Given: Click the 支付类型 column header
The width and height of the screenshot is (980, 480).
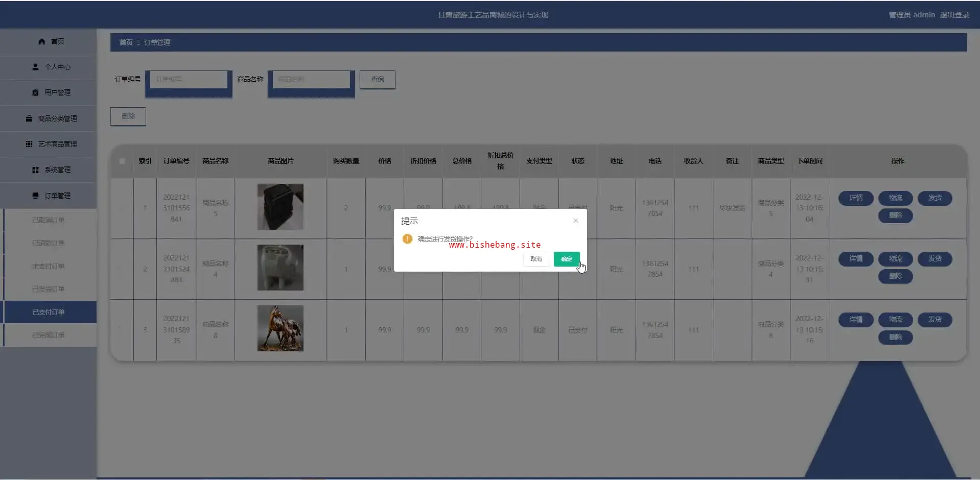Looking at the screenshot, I should [x=539, y=161].
